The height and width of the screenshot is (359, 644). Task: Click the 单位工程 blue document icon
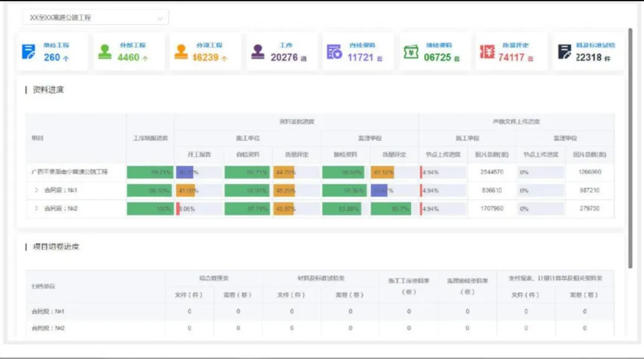(28, 52)
